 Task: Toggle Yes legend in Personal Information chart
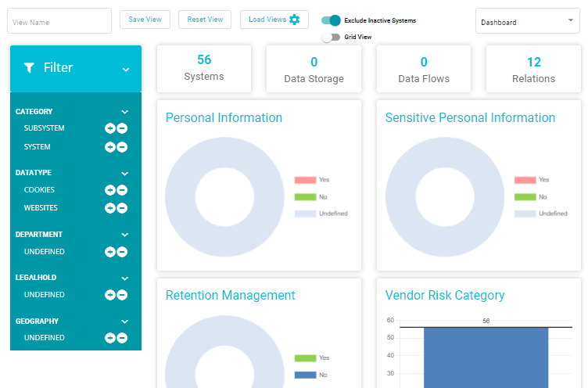(x=312, y=180)
